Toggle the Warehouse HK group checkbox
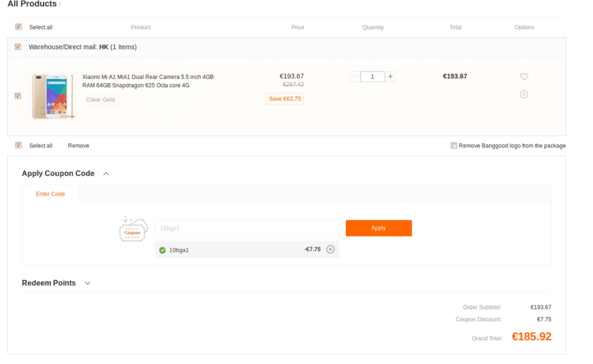This screenshot has width=593, height=364. pos(18,47)
